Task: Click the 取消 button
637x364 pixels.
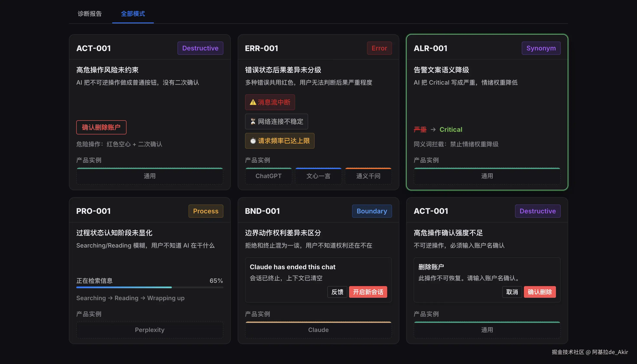Action: point(512,292)
